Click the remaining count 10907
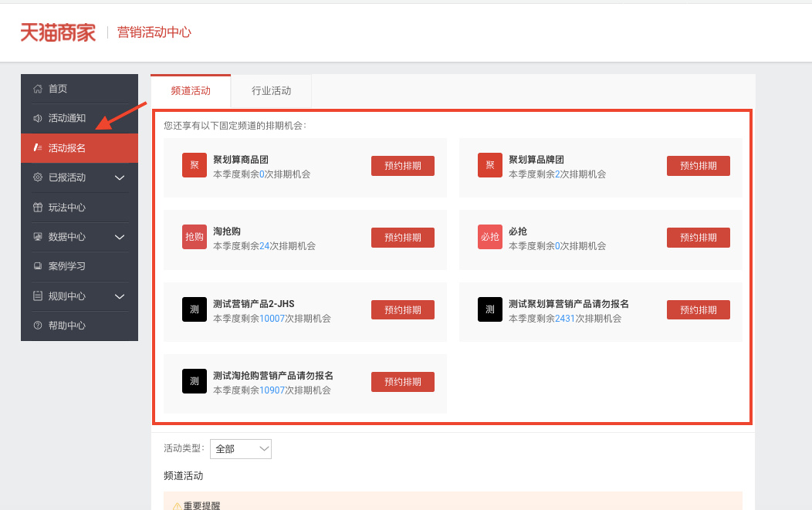Image resolution: width=812 pixels, height=510 pixels. (x=272, y=390)
